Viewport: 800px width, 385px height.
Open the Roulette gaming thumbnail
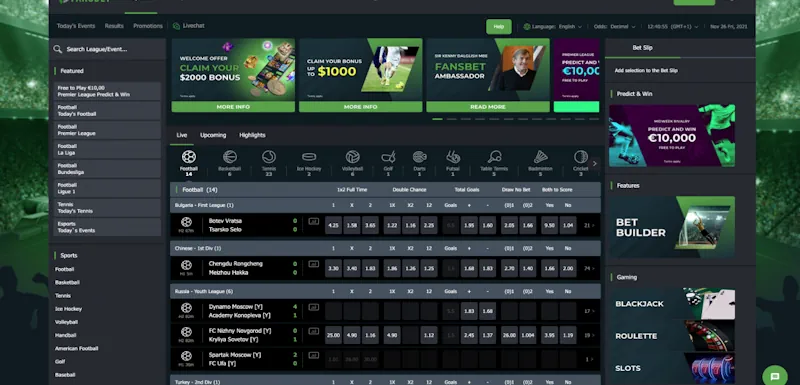(x=672, y=336)
